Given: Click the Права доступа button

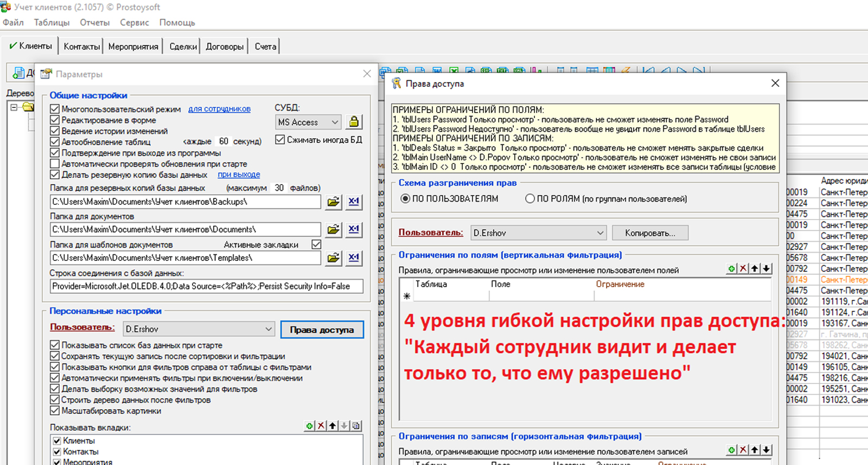Looking at the screenshot, I should (322, 330).
